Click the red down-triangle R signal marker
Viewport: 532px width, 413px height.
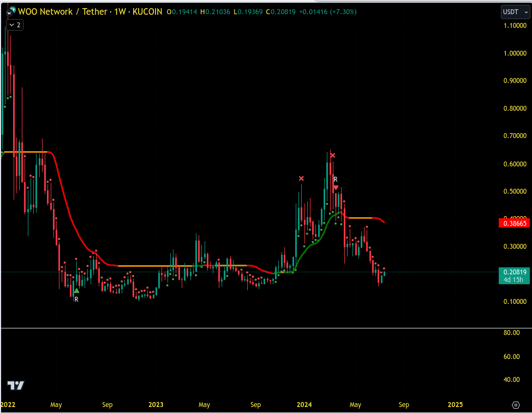coord(336,187)
